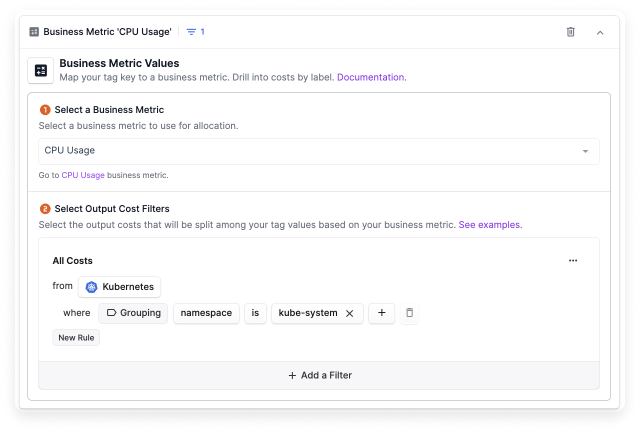This screenshot has width=640, height=432.
Task: Click the 'Select a Business Metric' heading
Action: tap(109, 110)
